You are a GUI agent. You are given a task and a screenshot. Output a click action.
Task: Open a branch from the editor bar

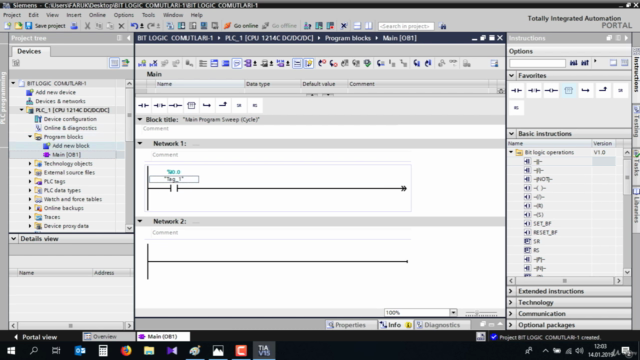coord(207,105)
